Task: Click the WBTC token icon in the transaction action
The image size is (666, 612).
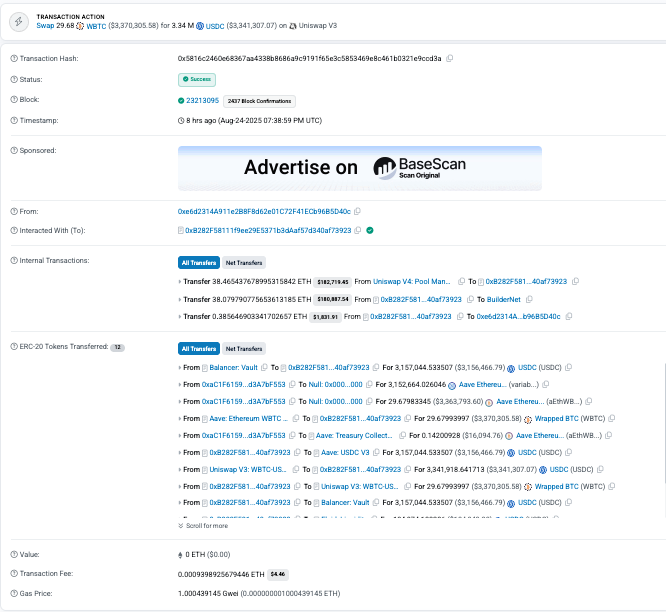Action: click(80, 26)
